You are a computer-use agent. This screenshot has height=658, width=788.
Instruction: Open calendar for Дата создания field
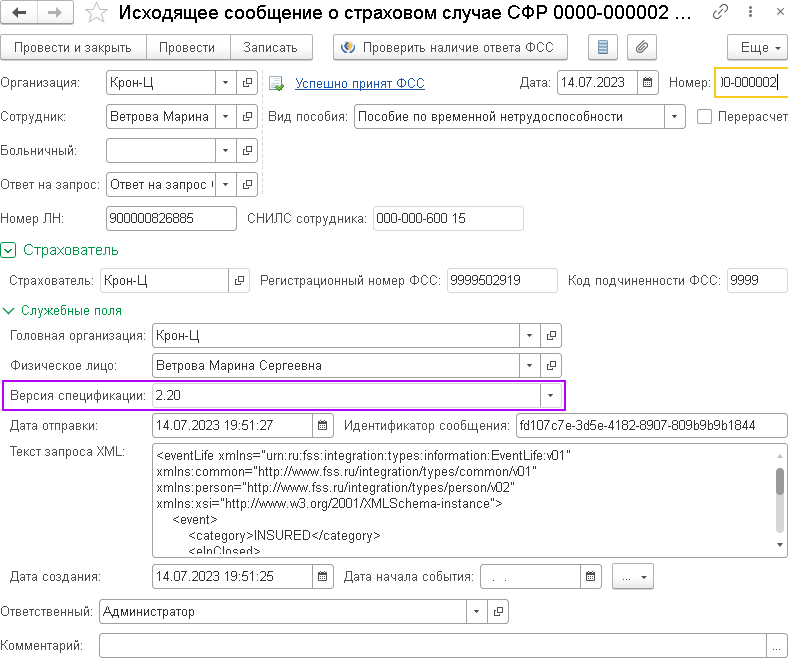pos(323,576)
